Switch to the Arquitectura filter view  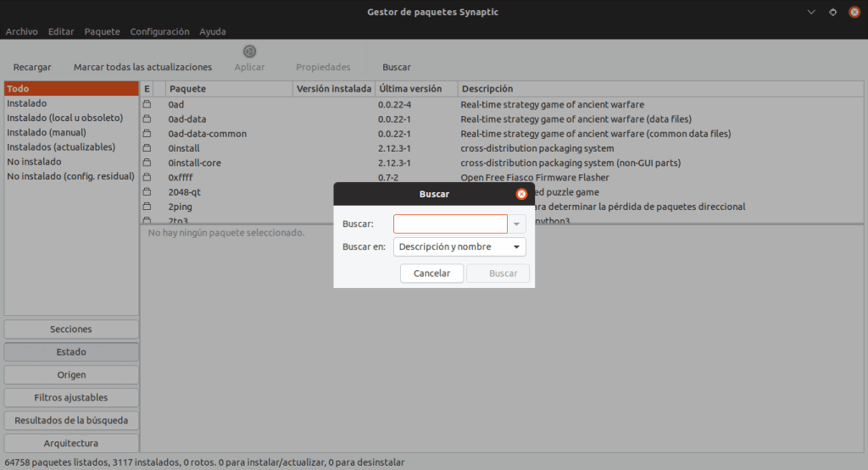coord(71,443)
